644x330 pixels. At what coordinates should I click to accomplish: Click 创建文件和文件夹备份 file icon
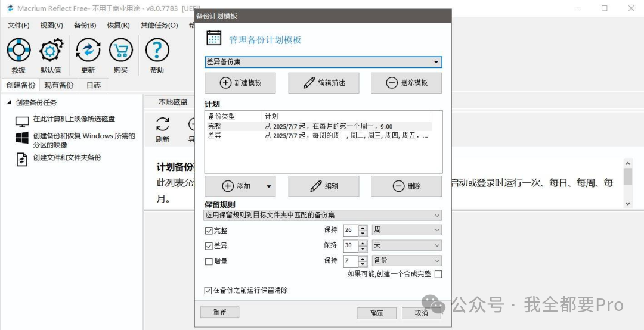(22, 159)
